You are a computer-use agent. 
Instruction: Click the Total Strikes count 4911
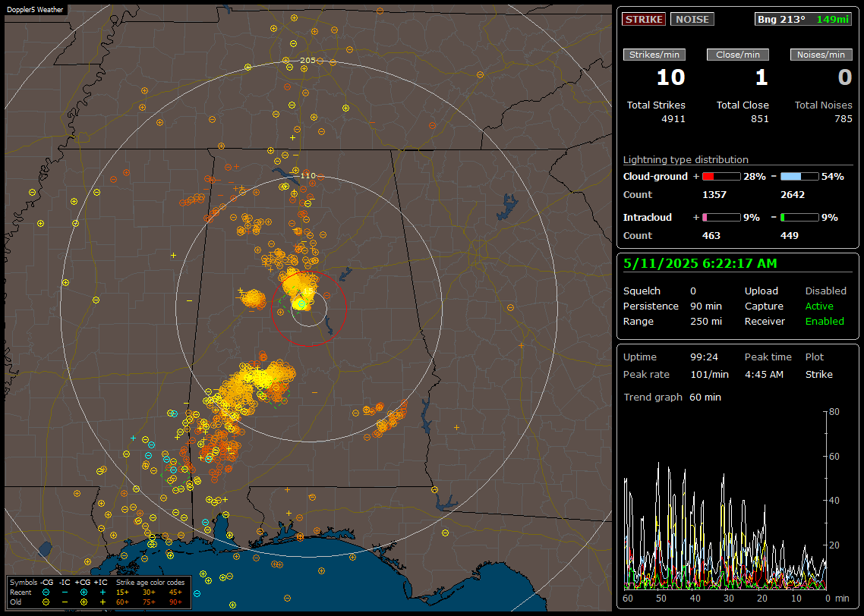pos(673,119)
